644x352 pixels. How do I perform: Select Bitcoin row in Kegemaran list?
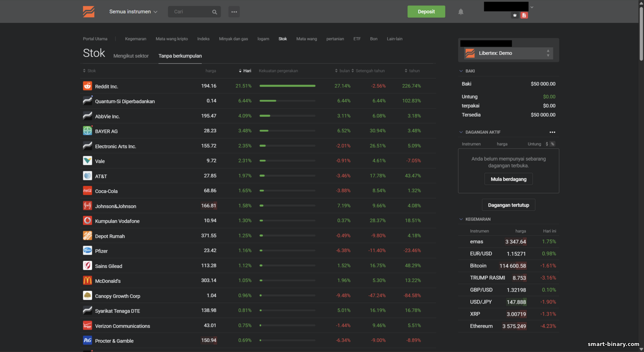(x=509, y=266)
